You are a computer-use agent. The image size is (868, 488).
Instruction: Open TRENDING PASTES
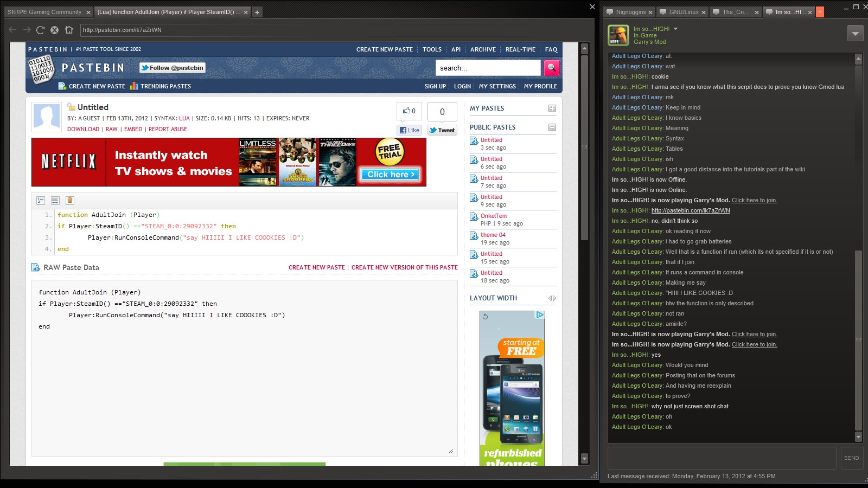[161, 86]
